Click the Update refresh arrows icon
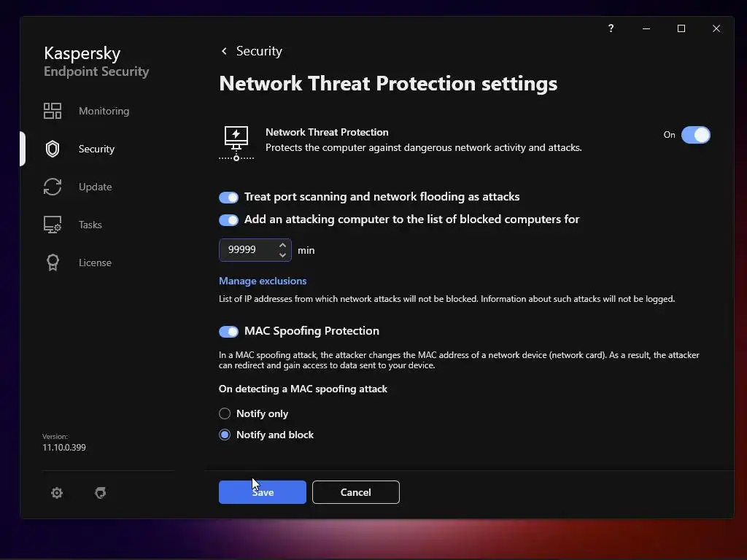The width and height of the screenshot is (747, 560). [x=53, y=187]
